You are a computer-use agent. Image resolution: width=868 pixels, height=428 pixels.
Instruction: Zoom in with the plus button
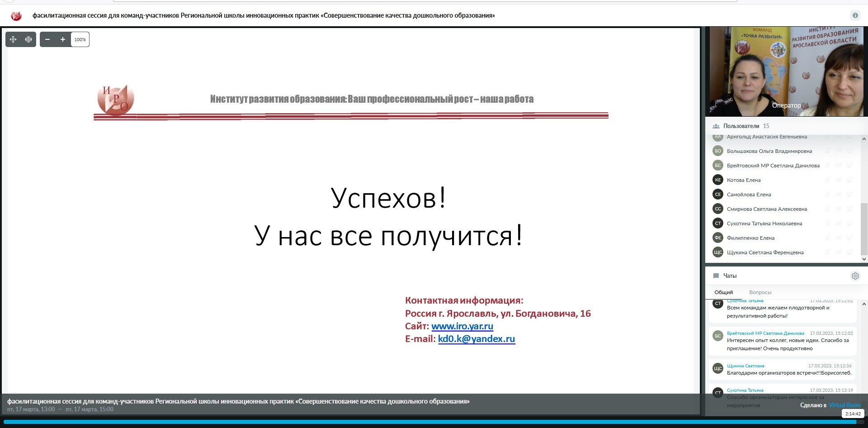coord(63,39)
